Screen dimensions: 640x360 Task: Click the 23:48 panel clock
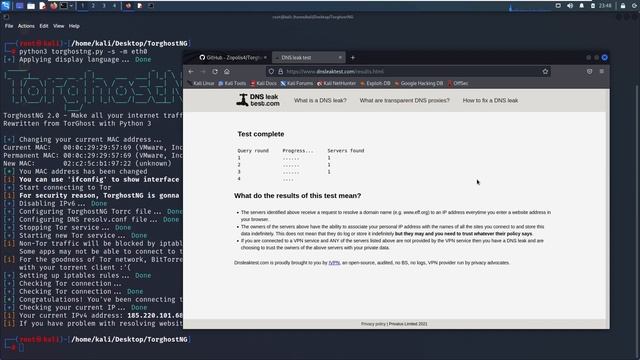[x=605, y=6]
